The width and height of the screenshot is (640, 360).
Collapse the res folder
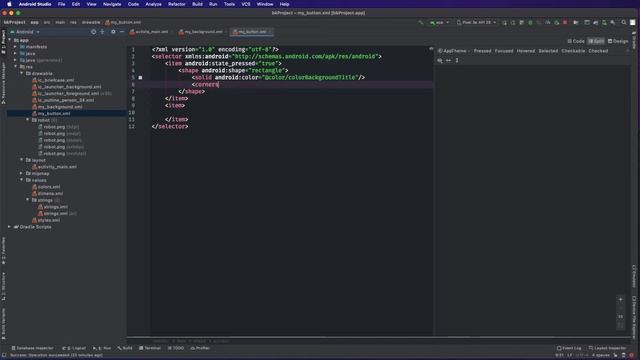(x=16, y=67)
